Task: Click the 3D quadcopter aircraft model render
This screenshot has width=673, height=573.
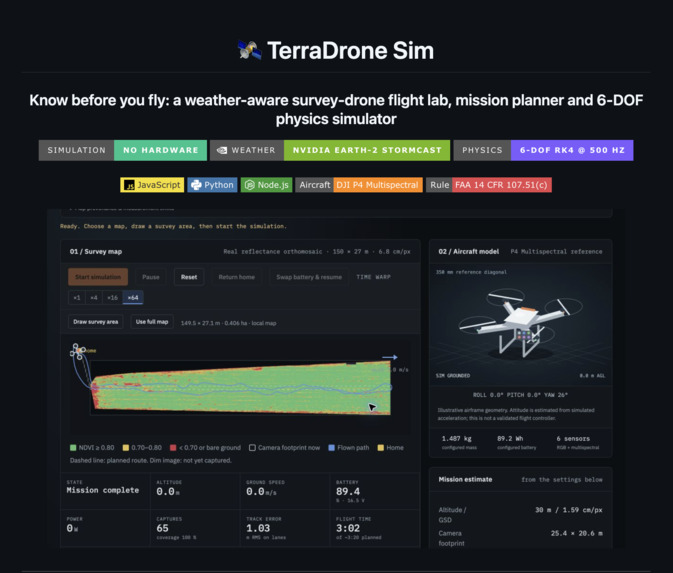Action: [521, 324]
